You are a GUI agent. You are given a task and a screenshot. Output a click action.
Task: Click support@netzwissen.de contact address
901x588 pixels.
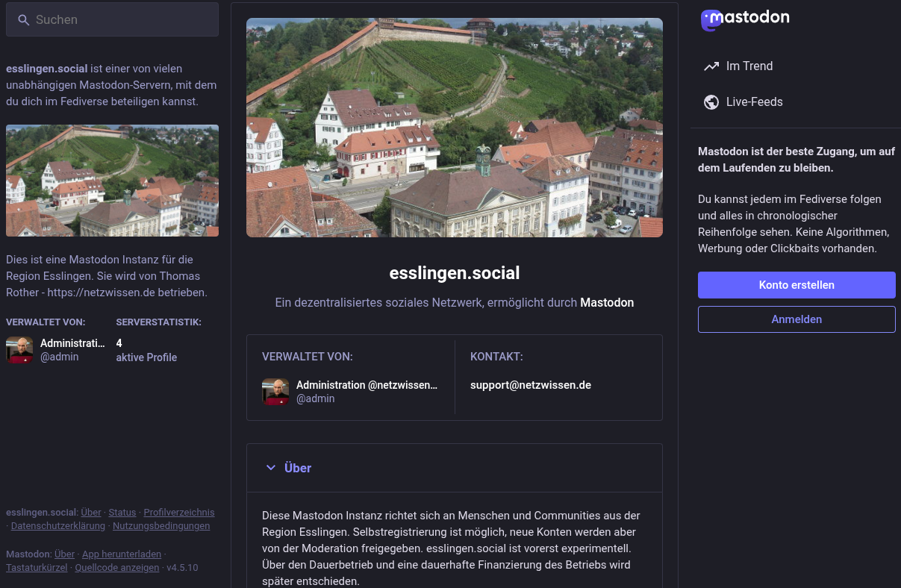[531, 385]
